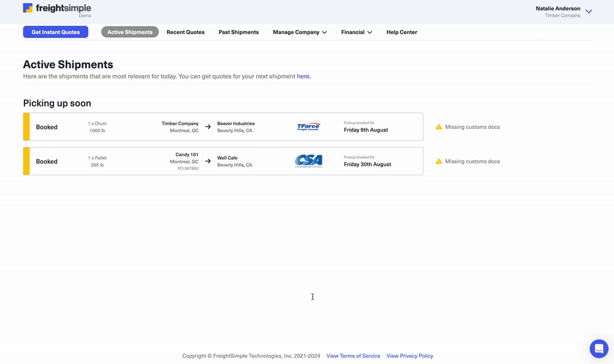The width and height of the screenshot is (614, 364).
Task: Switch to the Recent Quotes tab
Action: [185, 32]
